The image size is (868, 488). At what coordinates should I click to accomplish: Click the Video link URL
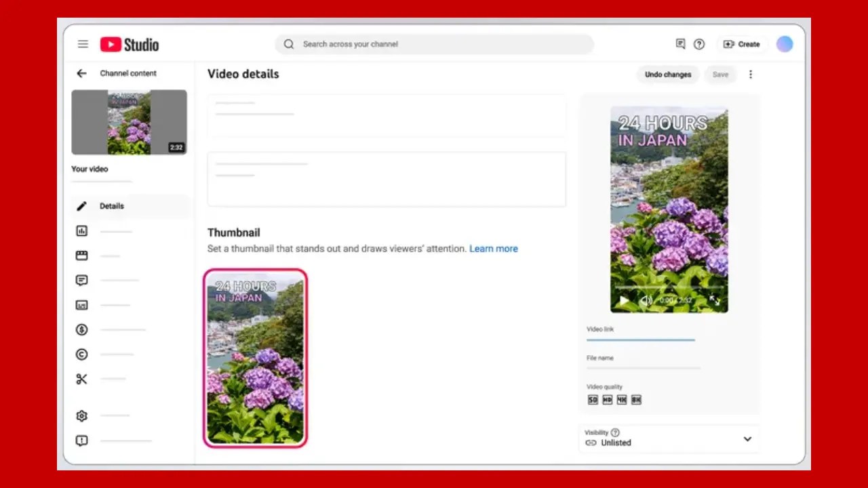[x=641, y=339]
